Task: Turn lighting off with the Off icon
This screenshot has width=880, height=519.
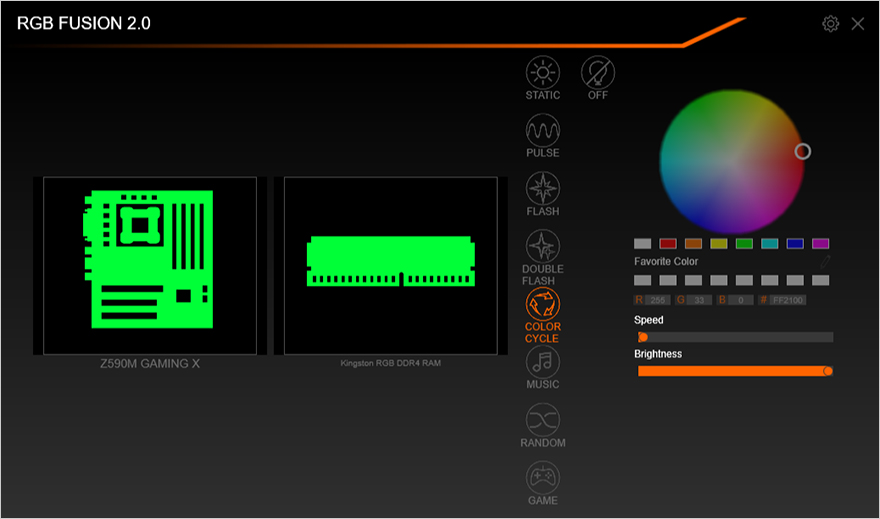Action: tap(598, 73)
